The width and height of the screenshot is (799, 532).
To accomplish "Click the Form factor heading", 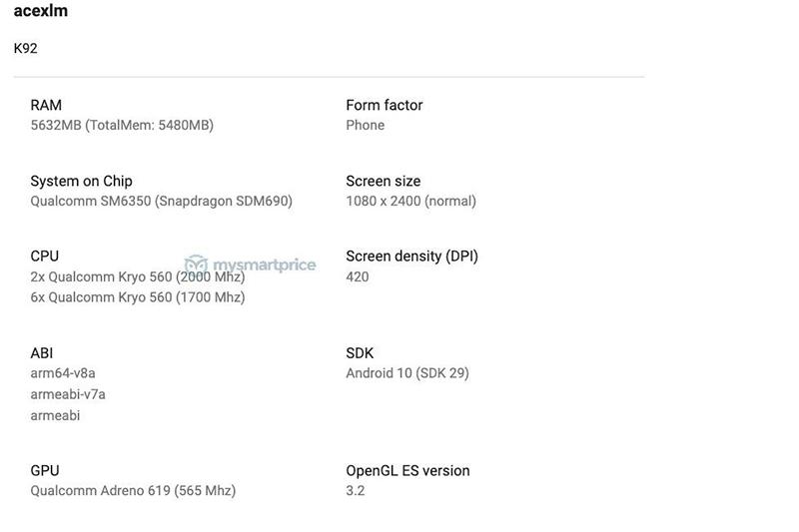I will point(384,105).
